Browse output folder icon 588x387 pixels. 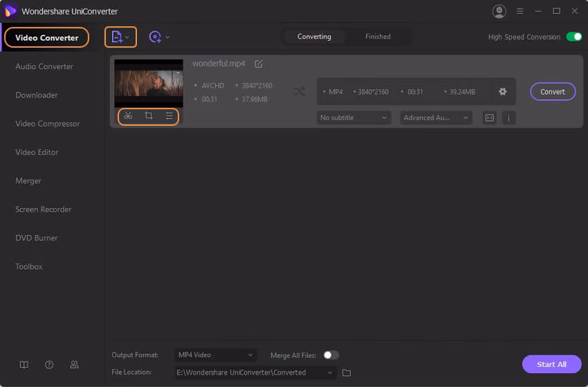[347, 372]
